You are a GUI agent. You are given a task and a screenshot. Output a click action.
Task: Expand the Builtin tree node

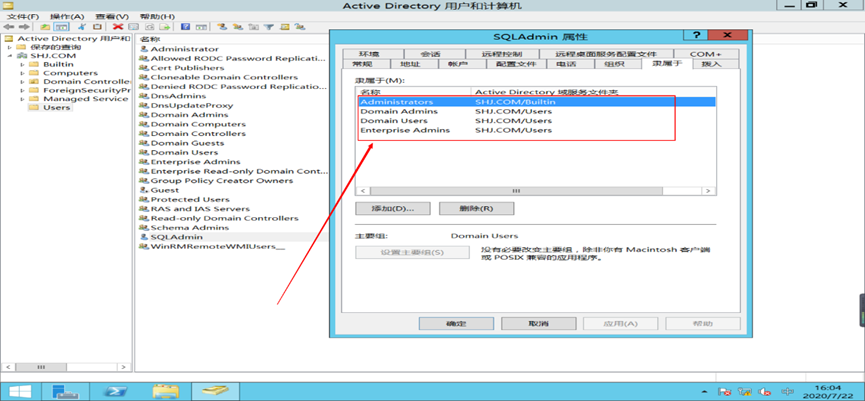pyautogui.click(x=23, y=65)
